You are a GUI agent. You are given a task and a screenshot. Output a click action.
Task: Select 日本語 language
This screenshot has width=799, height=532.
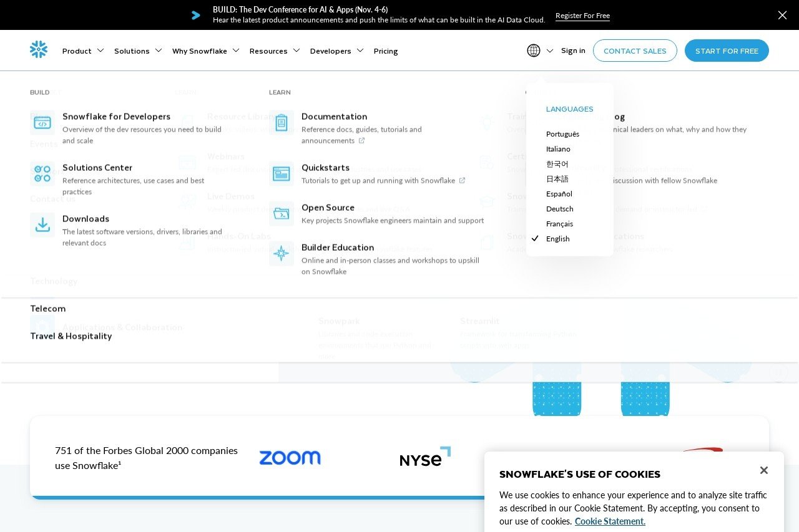tap(557, 179)
